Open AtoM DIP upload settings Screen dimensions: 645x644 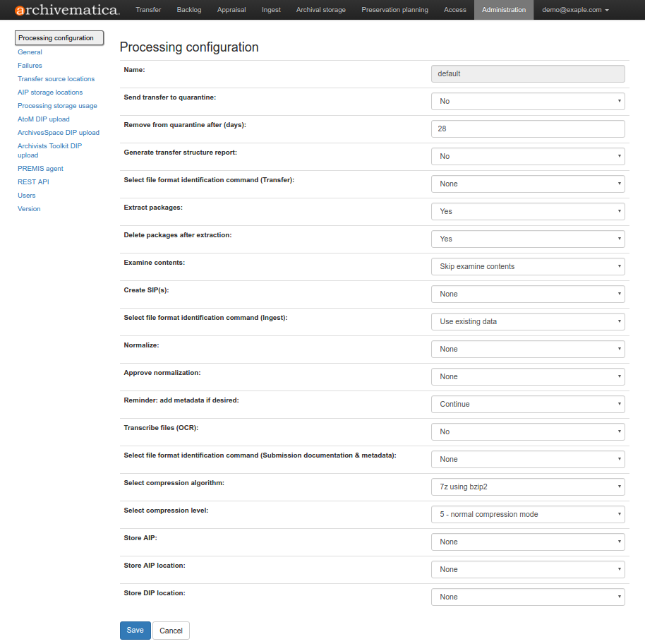pos(44,119)
